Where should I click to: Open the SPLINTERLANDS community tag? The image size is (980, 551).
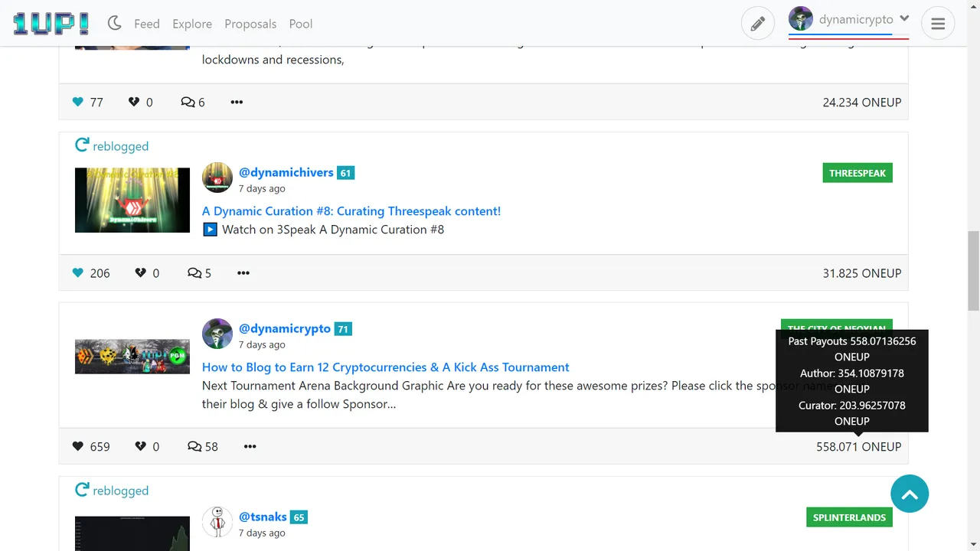pos(849,517)
